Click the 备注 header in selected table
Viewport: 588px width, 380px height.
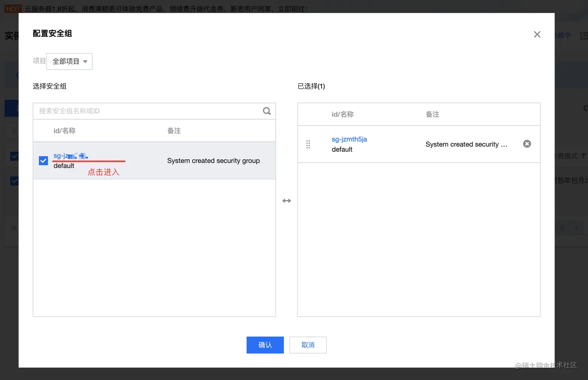click(x=432, y=114)
